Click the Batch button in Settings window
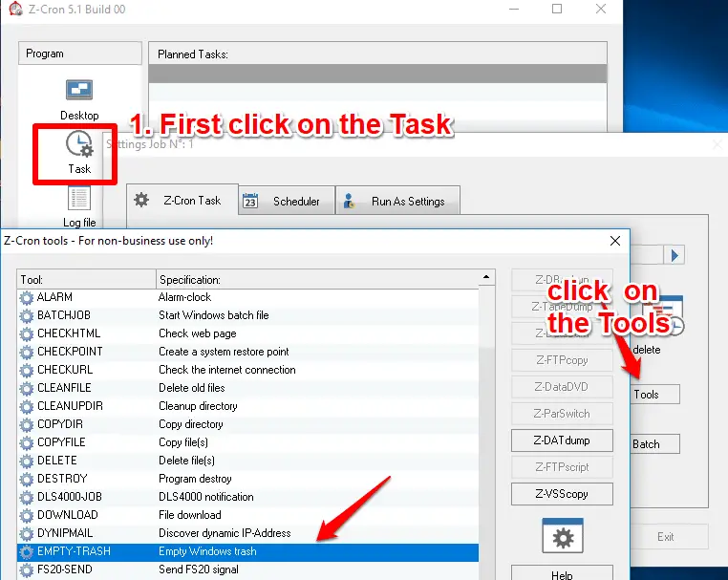 (654, 444)
